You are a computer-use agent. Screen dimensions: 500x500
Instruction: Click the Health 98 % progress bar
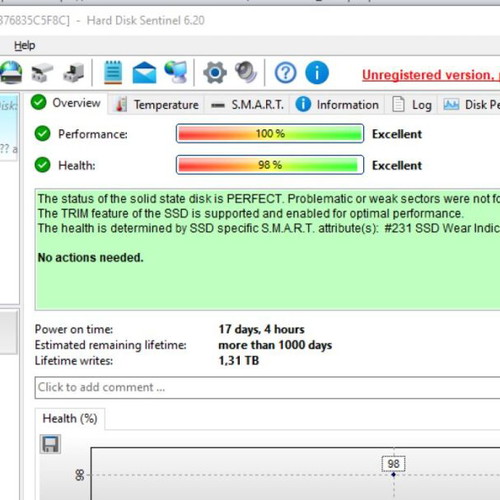coord(270,165)
